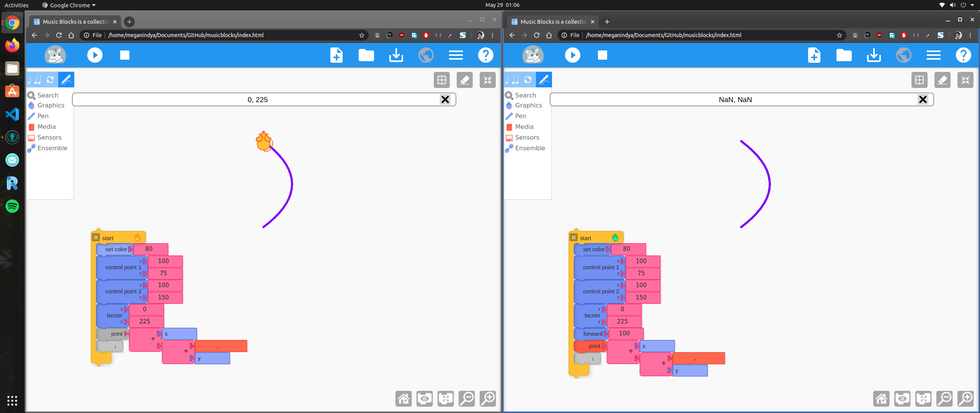Open Pen palette in right sidebar

(x=520, y=116)
